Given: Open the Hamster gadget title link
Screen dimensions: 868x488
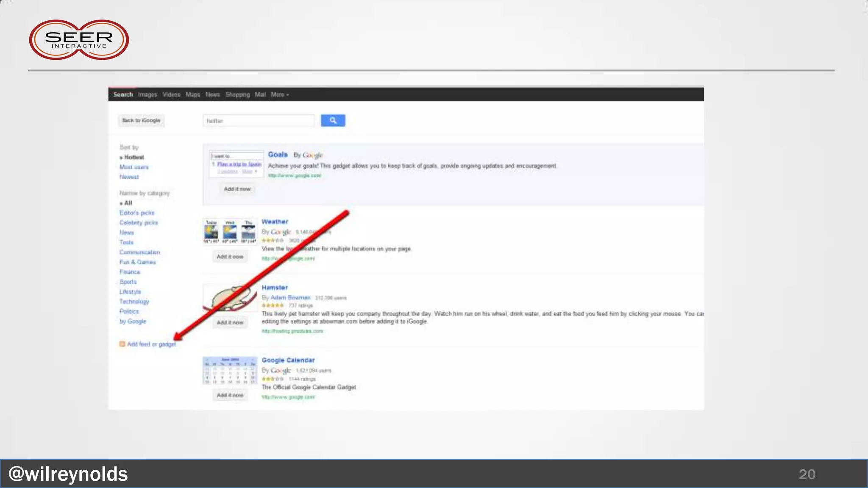Looking at the screenshot, I should click(x=275, y=288).
